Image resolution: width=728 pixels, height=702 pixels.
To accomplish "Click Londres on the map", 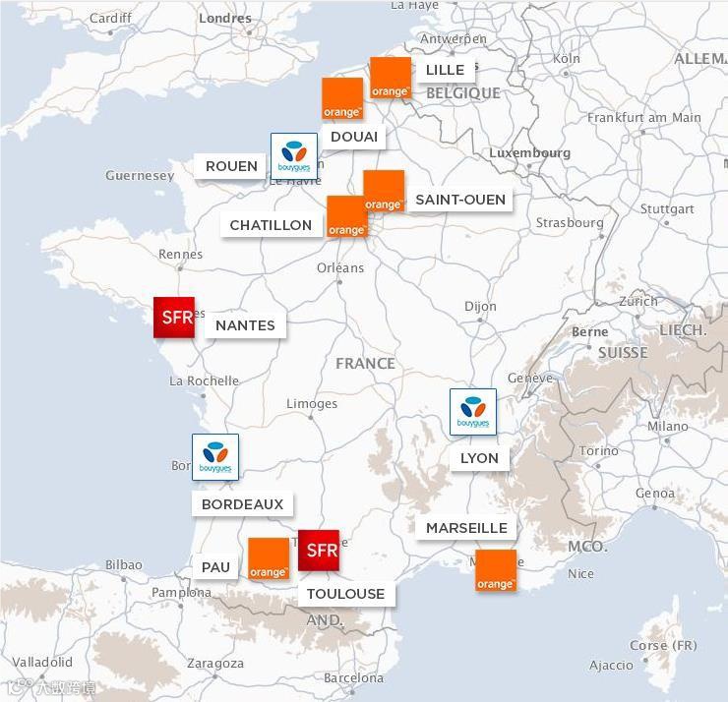I will click(x=225, y=18).
